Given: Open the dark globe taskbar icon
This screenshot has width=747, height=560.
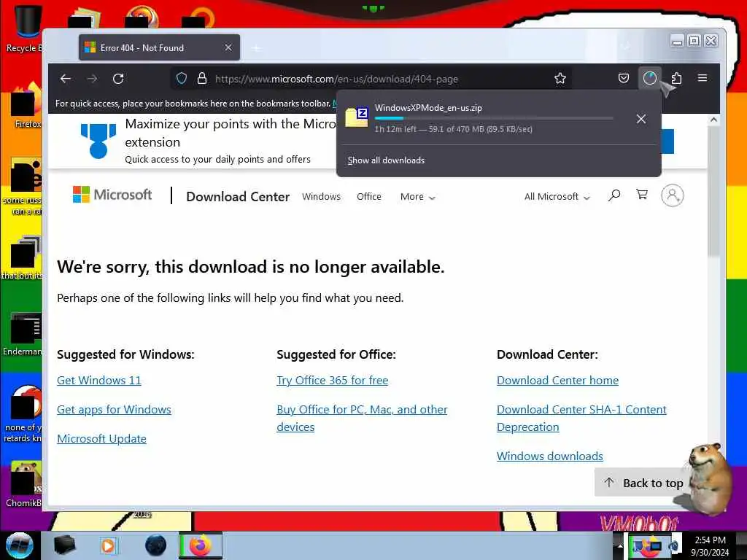Looking at the screenshot, I should pos(156,545).
